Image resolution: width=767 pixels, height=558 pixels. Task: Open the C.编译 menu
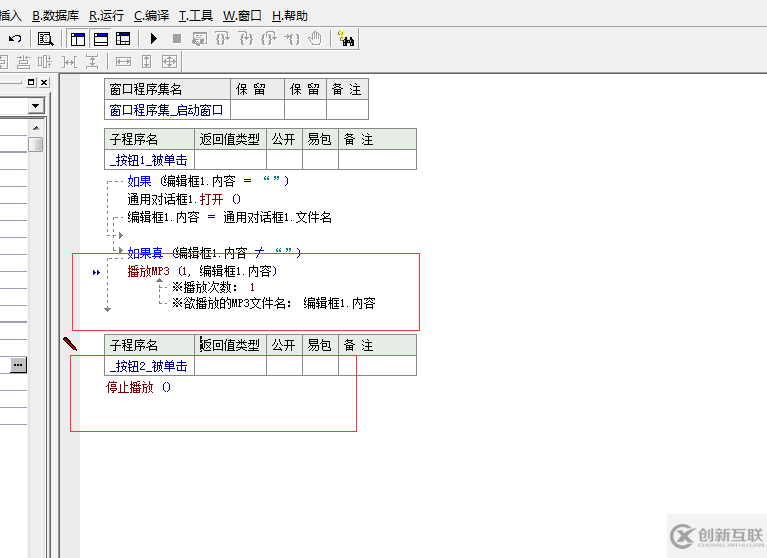tap(151, 16)
